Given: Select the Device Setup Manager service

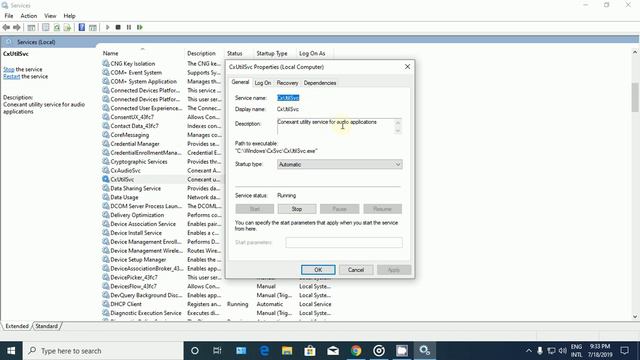Looking at the screenshot, I should point(138,260).
